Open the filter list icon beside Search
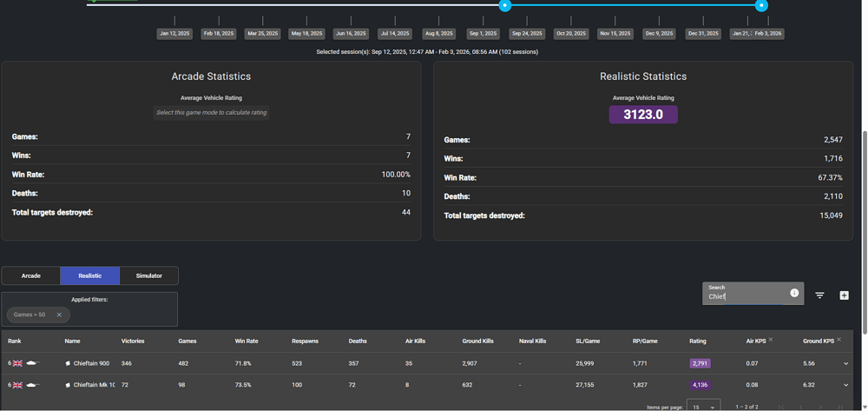This screenshot has width=868, height=411. coord(819,295)
